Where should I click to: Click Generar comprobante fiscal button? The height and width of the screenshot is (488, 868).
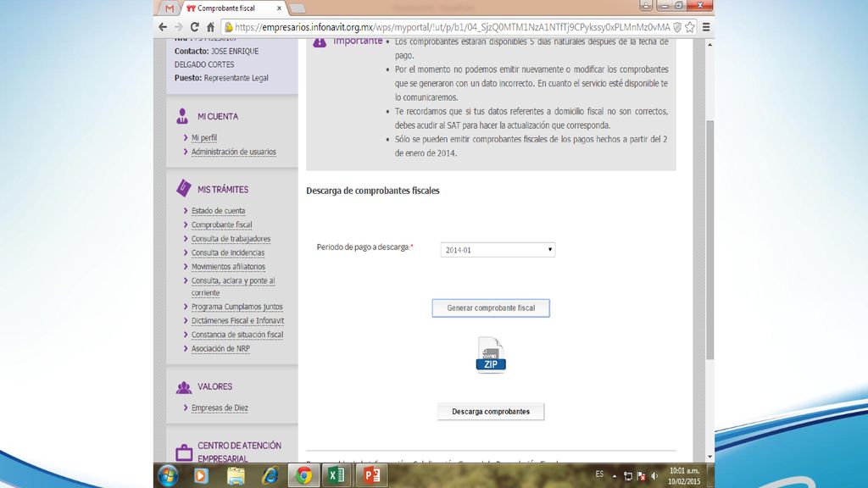coord(491,308)
